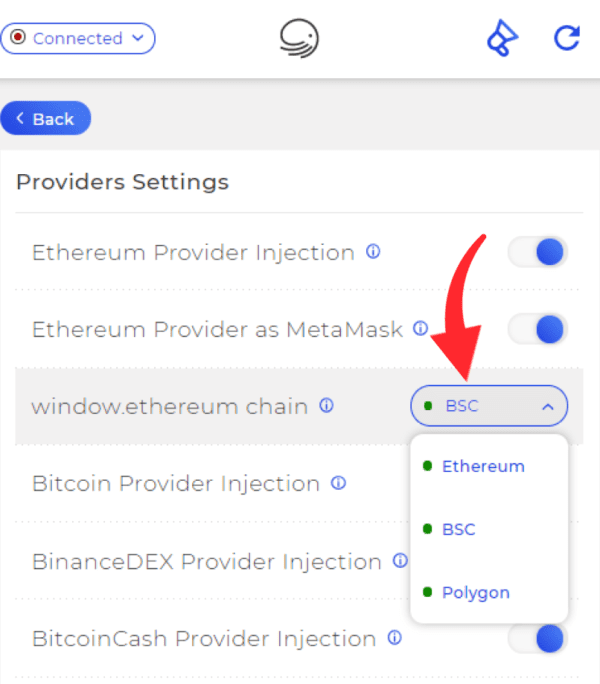Click the Providers Settings heading
The image size is (600, 684).
123,182
